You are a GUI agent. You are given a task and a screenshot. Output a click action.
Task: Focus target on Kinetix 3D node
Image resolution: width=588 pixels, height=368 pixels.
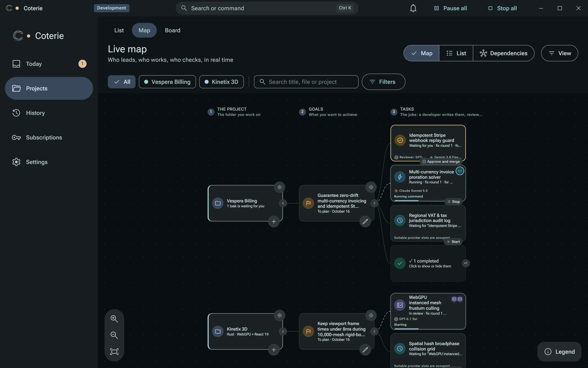pyautogui.click(x=280, y=315)
